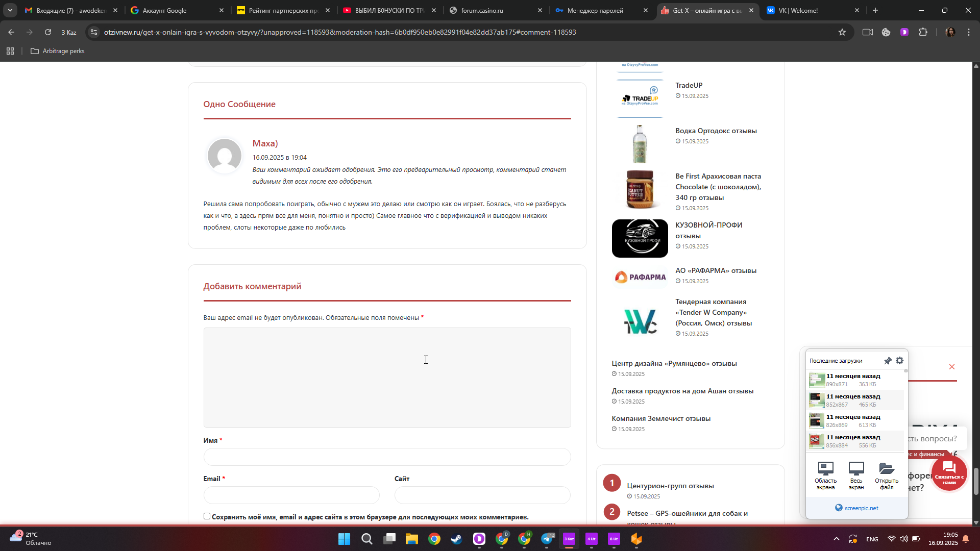Click the Maxa) commenter name

point(265,143)
